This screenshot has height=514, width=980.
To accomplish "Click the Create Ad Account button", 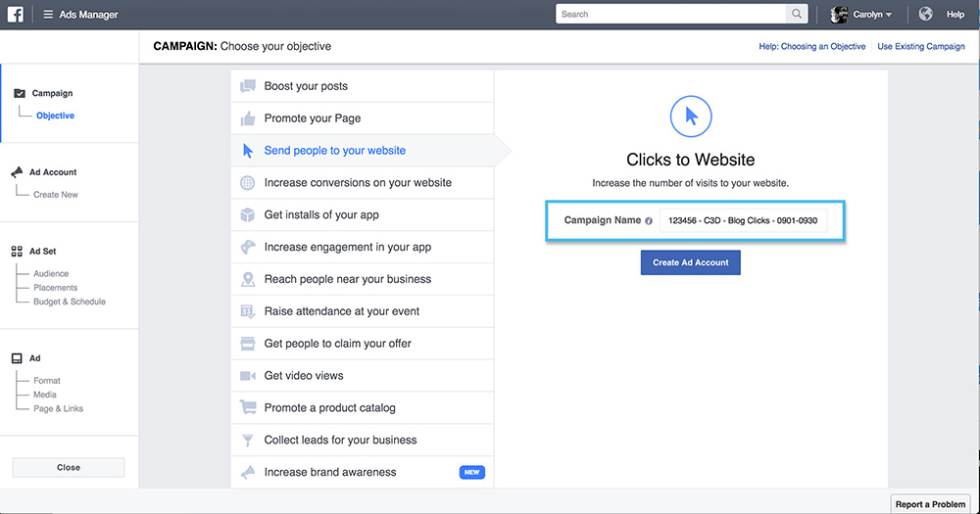I will tap(691, 263).
